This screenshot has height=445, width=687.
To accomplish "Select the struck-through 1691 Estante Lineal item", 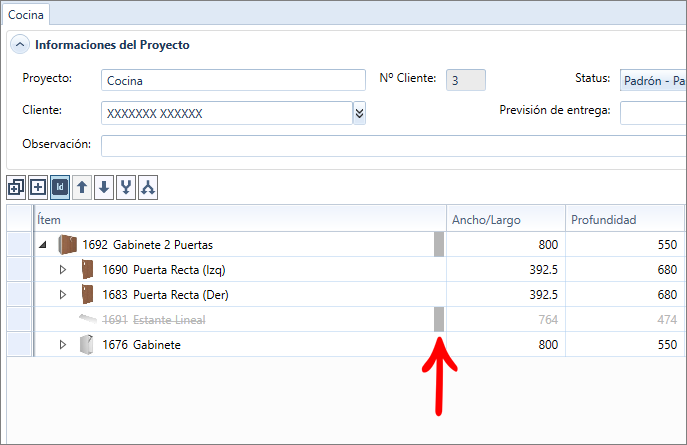I will tap(154, 320).
